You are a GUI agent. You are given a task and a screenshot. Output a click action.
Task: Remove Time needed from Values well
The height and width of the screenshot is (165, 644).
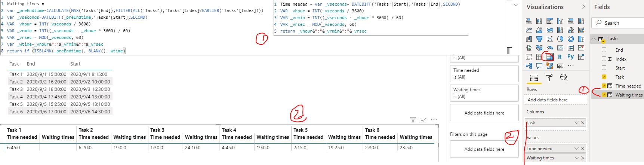[583, 149]
